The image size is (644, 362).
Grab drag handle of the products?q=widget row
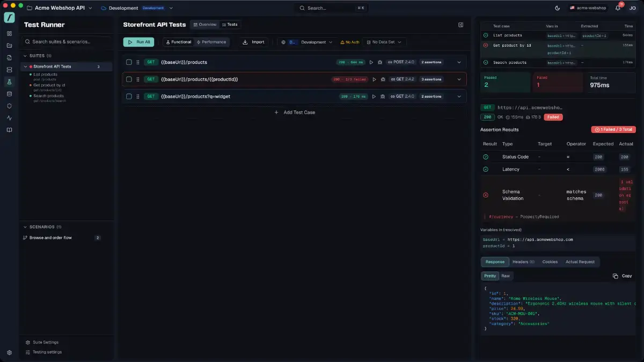[x=138, y=97]
